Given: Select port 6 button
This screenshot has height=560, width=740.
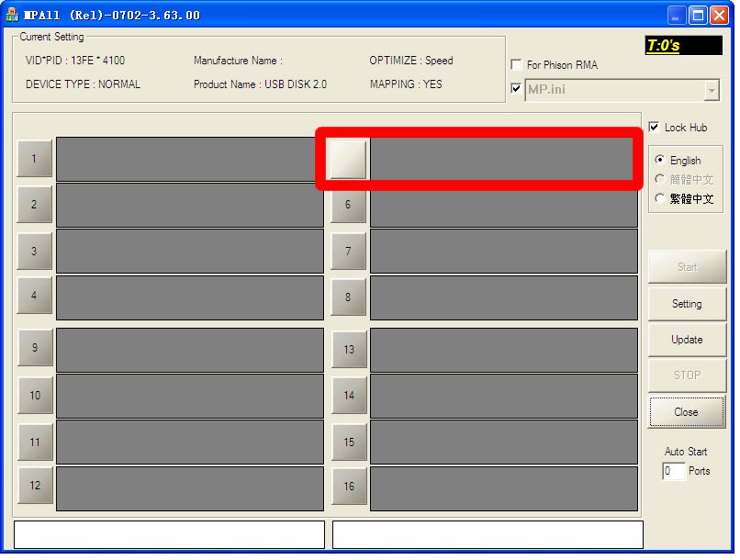Looking at the screenshot, I should click(348, 205).
